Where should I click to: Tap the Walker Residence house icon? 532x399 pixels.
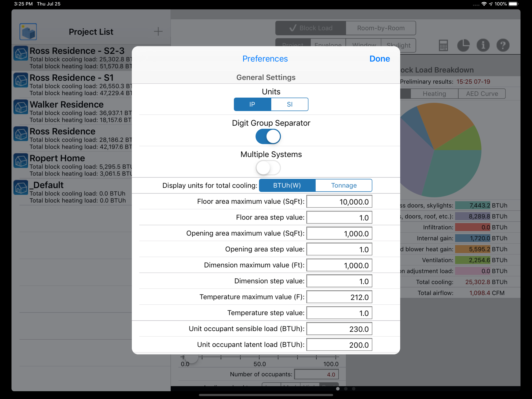[21, 107]
